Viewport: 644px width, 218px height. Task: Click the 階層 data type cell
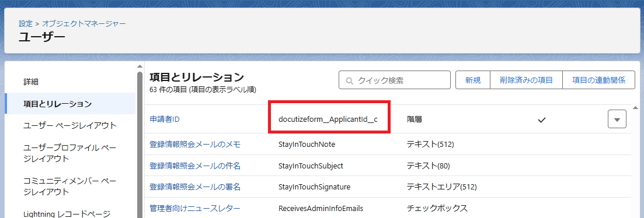coord(415,119)
